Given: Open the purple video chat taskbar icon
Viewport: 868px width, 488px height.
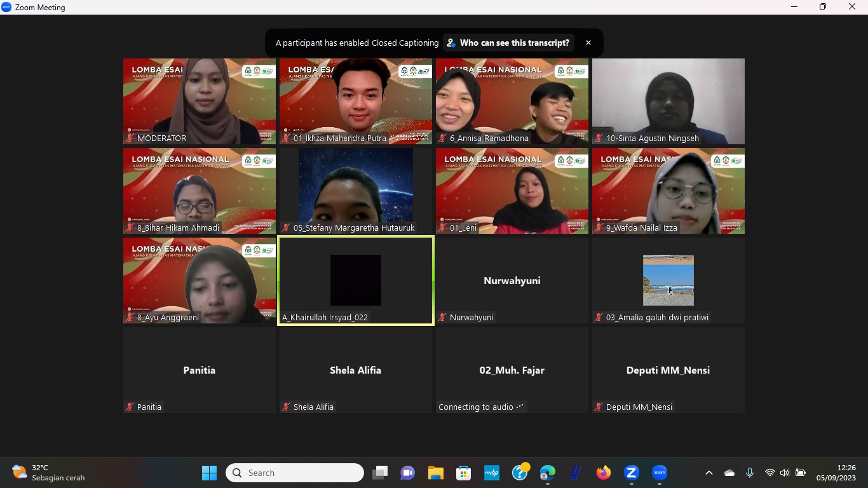Looking at the screenshot, I should [407, 473].
